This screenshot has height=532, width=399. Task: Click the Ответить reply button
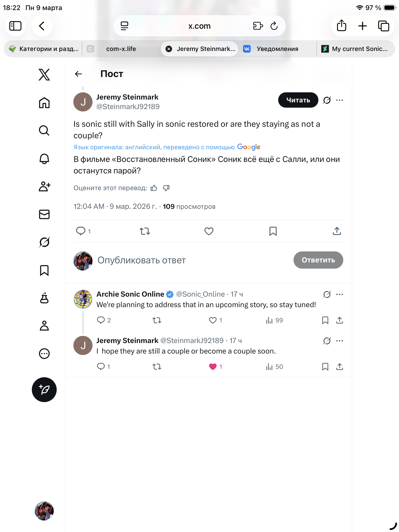318,260
